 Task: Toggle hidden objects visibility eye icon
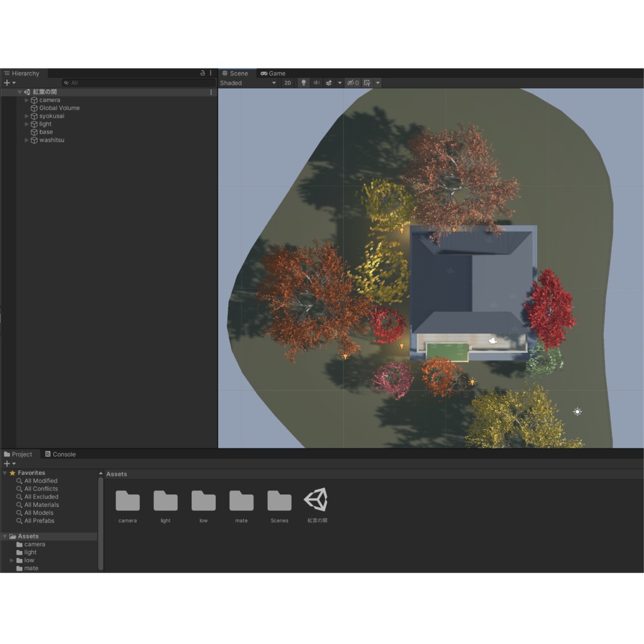(352, 83)
